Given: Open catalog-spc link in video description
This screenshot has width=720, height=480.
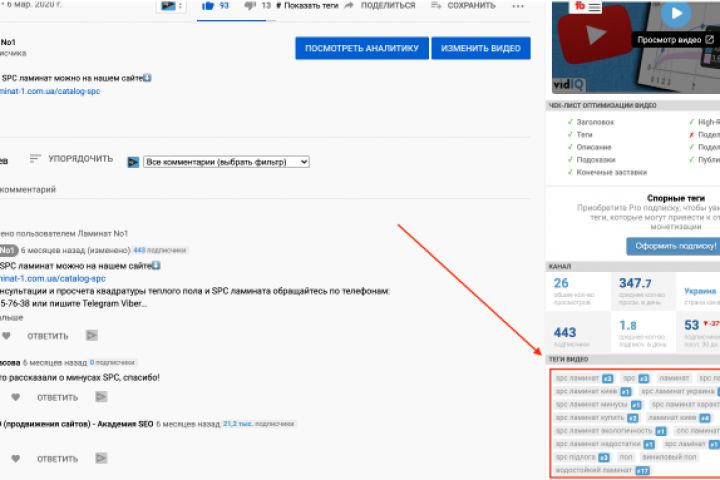Looking at the screenshot, I should point(50,91).
